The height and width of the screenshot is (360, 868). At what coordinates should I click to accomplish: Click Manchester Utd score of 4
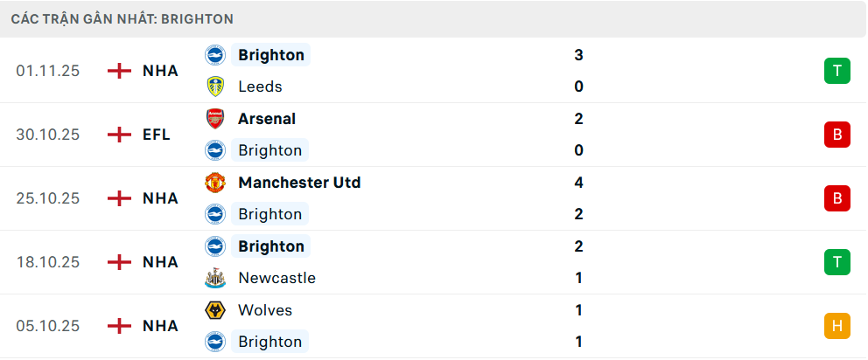pyautogui.click(x=578, y=183)
